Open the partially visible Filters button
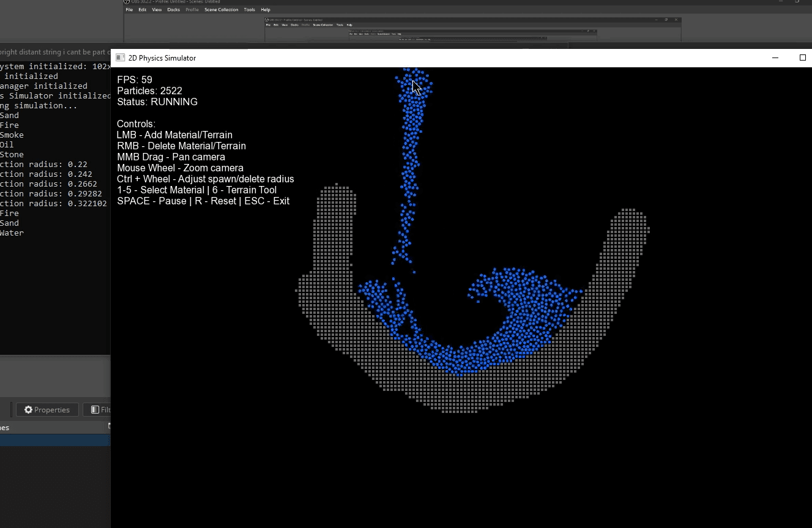 click(x=99, y=409)
